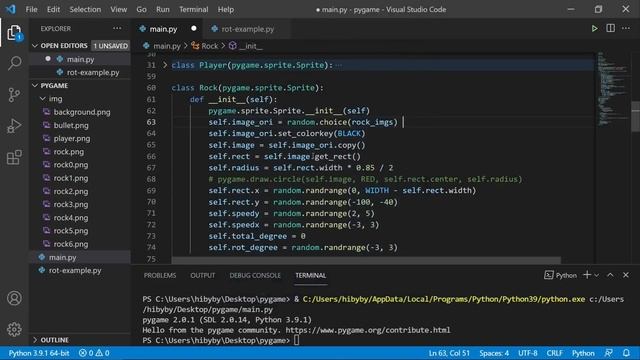Viewport: 640px width, 360px height.
Task: Click Ln 63, Col 51 position indicator
Action: coord(449,353)
